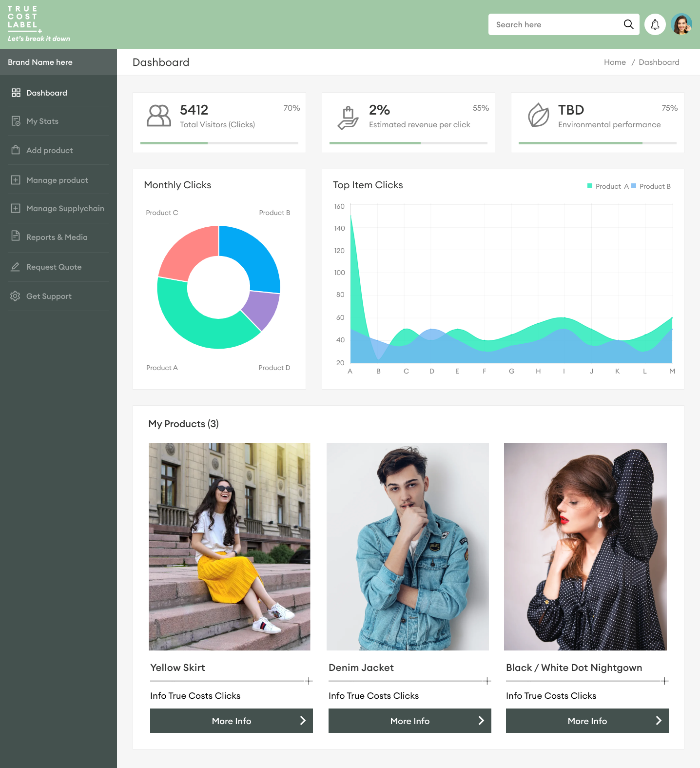700x768 pixels.
Task: Open user profile avatar
Action: pos(681,24)
